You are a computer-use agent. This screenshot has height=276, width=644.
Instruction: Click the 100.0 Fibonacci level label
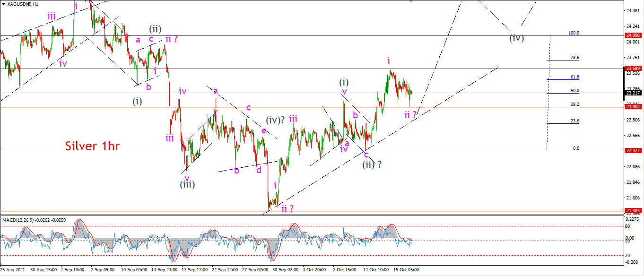click(574, 33)
